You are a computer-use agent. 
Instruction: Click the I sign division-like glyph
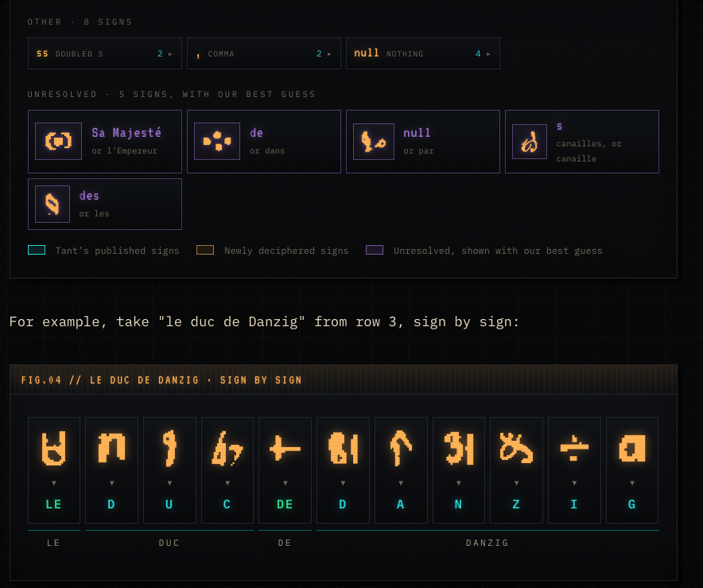click(x=574, y=450)
